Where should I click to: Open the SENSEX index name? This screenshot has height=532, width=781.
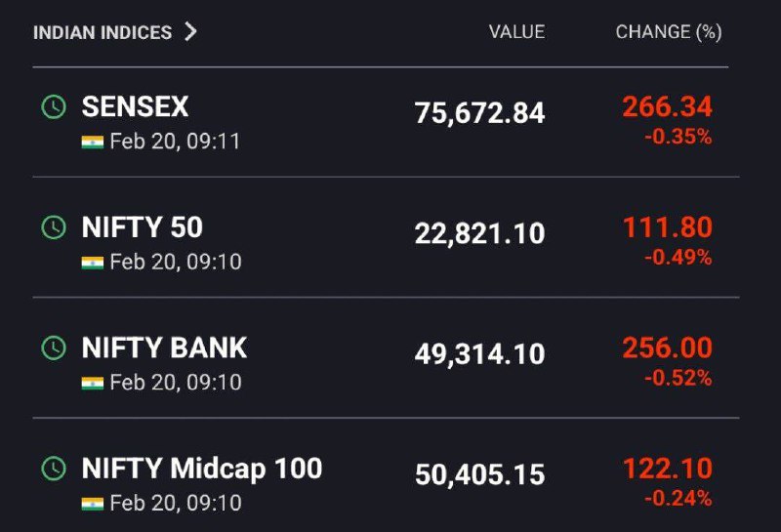135,106
